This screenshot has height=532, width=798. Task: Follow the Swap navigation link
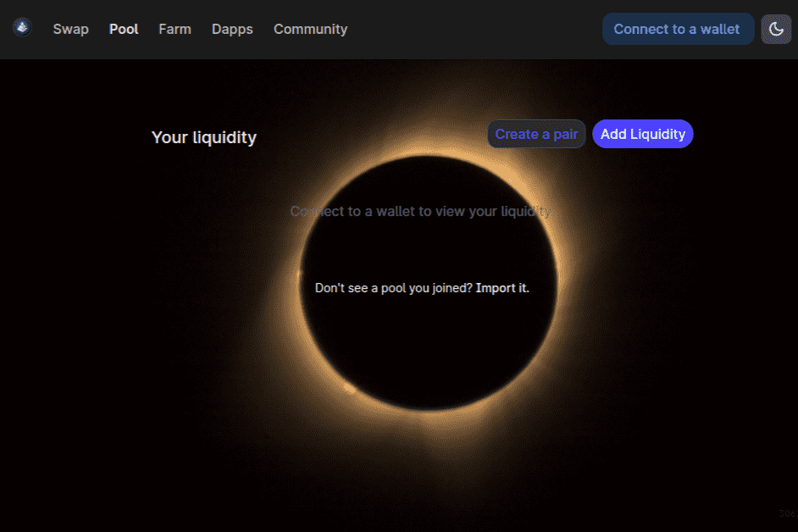click(x=70, y=29)
